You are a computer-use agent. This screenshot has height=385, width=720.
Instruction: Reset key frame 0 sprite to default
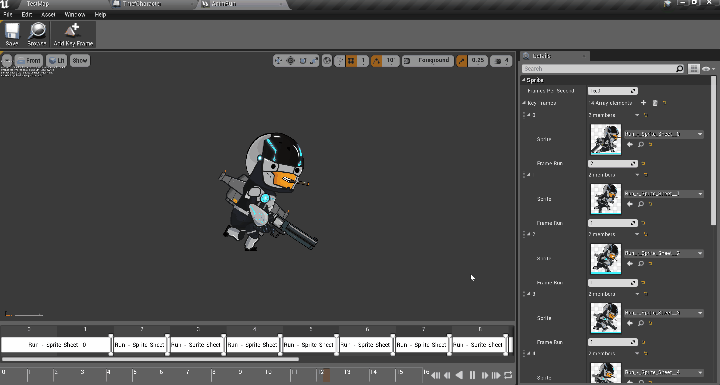click(650, 144)
